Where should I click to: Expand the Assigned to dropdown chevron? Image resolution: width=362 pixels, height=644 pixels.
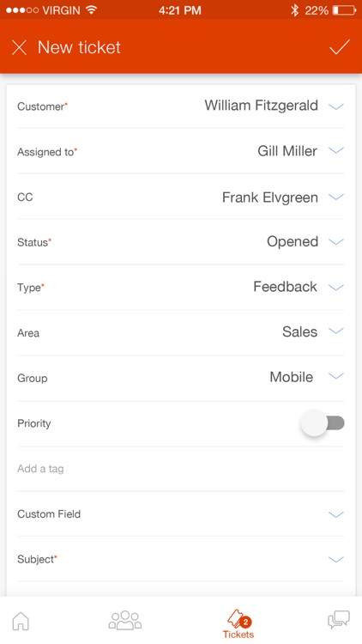tap(336, 151)
